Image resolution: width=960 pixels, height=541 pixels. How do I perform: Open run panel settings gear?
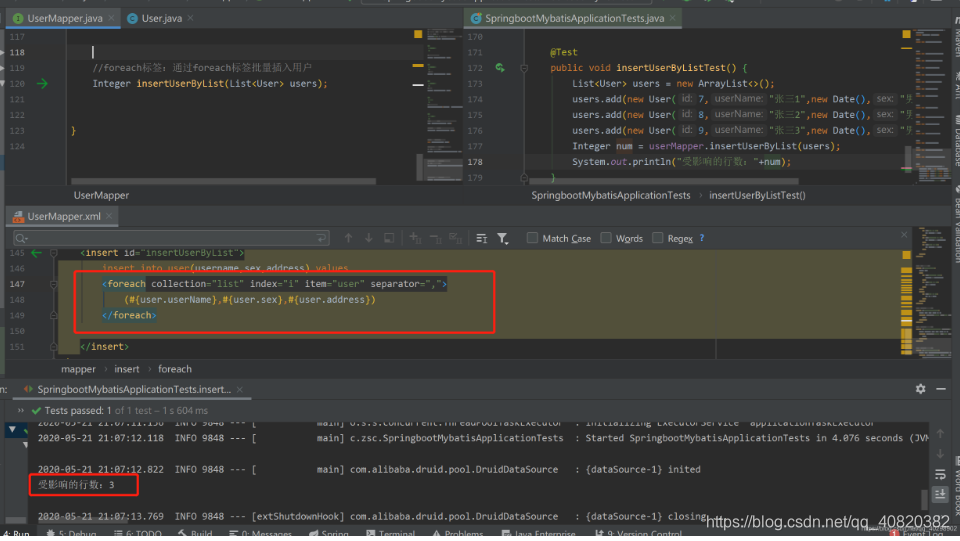click(920, 389)
